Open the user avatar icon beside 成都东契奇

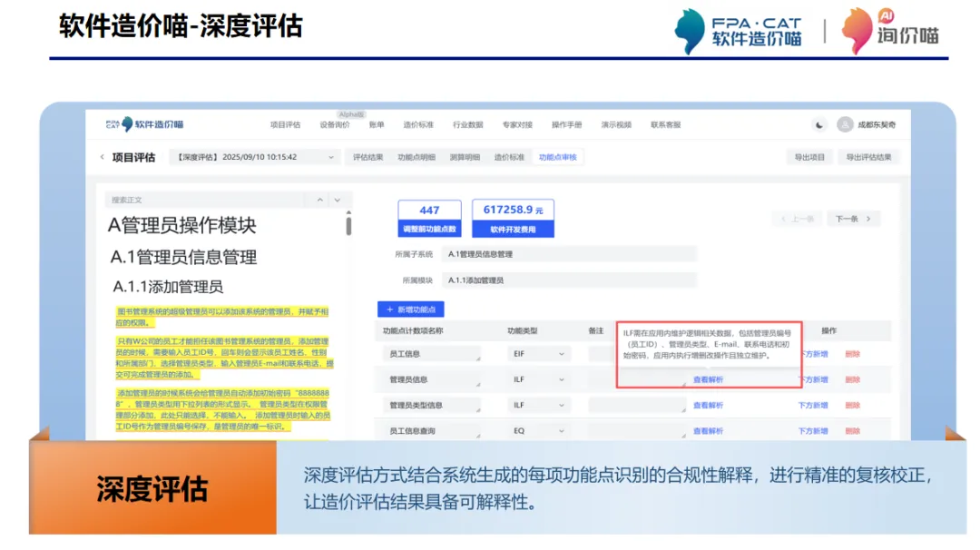tap(845, 124)
